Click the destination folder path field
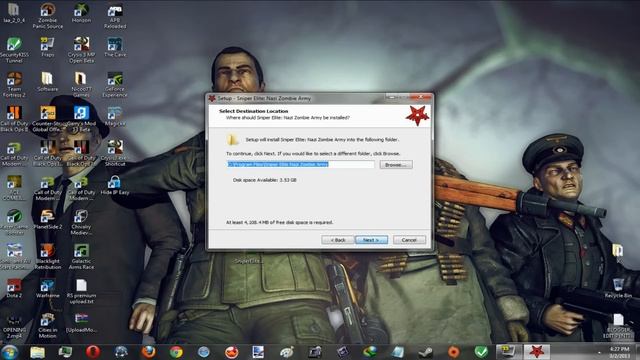Image resolution: width=640 pixels, height=360 pixels. [300, 164]
